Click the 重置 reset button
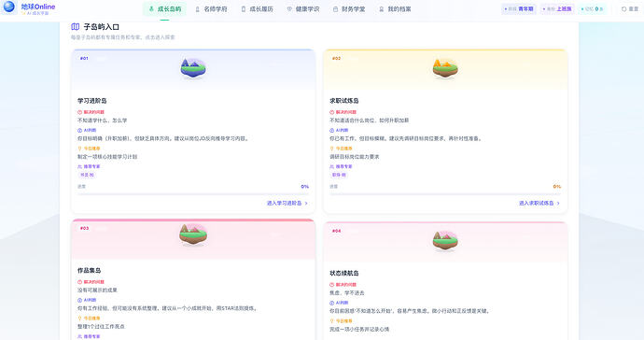This screenshot has height=340, width=644. (x=630, y=9)
